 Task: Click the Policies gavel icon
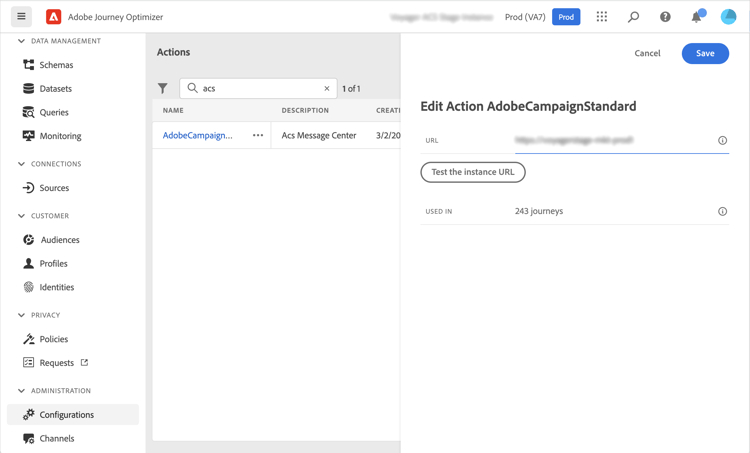[29, 339]
